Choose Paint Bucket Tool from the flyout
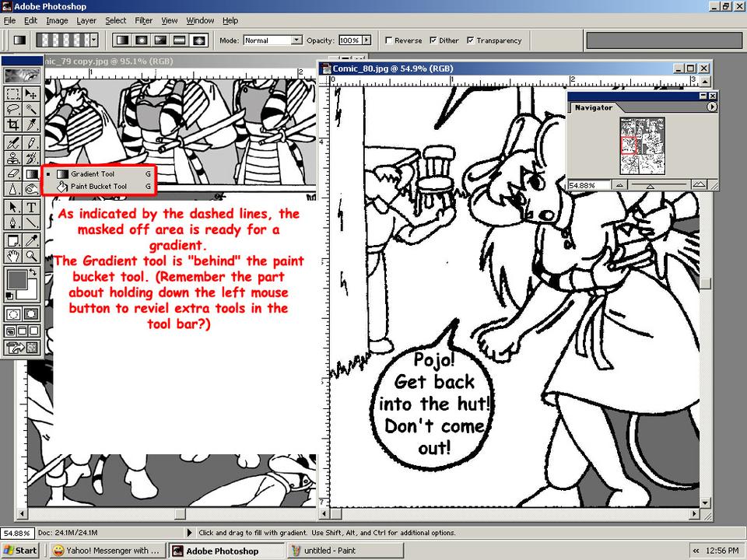This screenshot has width=747, height=560. [x=99, y=186]
